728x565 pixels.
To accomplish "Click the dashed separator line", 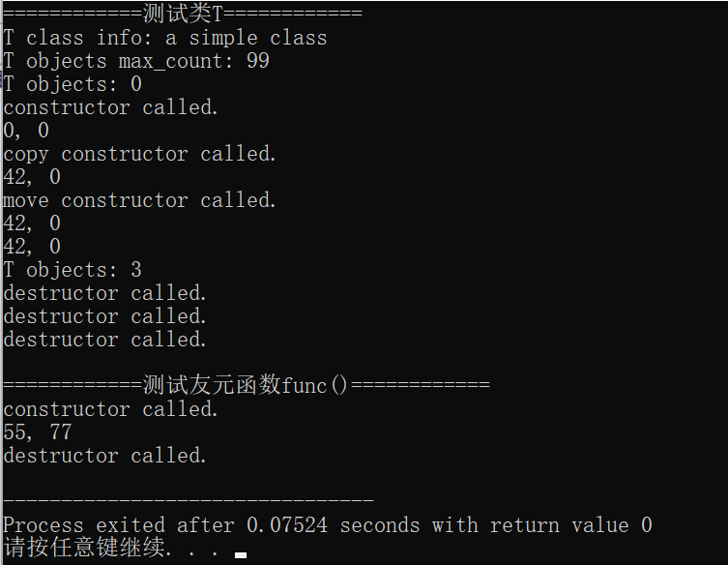I will coord(189,500).
